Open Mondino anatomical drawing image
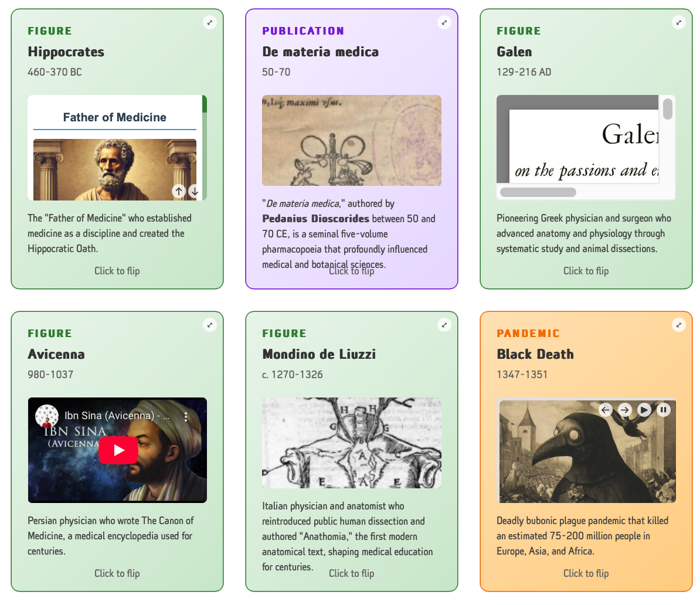700x605 pixels. pos(351,443)
